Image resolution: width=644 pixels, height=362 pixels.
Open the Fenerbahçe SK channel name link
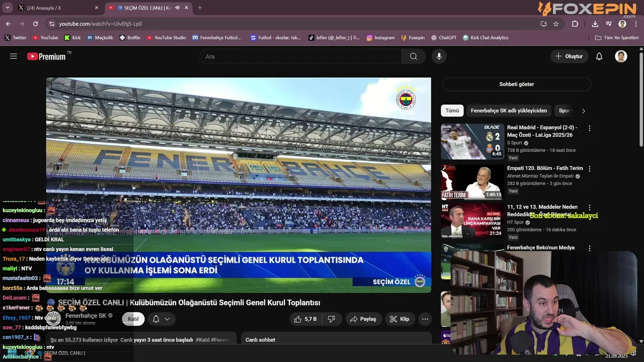coord(86,316)
